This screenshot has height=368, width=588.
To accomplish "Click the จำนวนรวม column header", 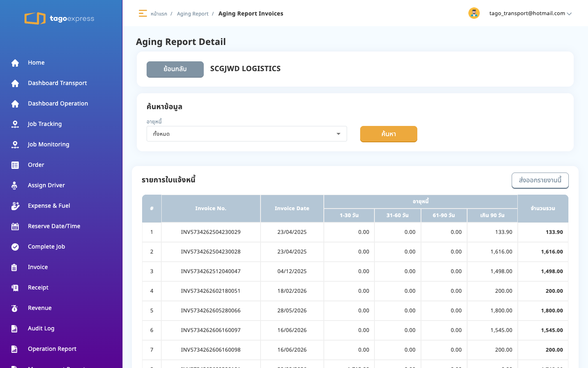I will [543, 209].
